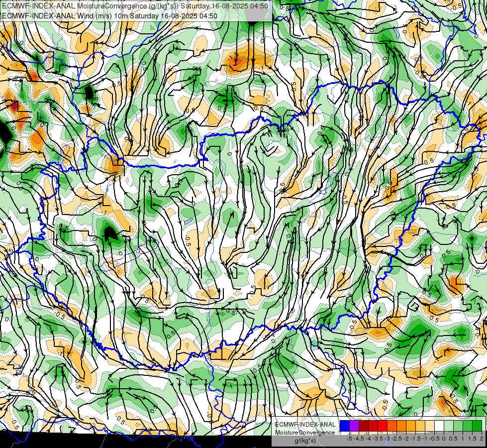Click the -5 legend scale value
This screenshot has width=487, height=448.
[x=349, y=439]
